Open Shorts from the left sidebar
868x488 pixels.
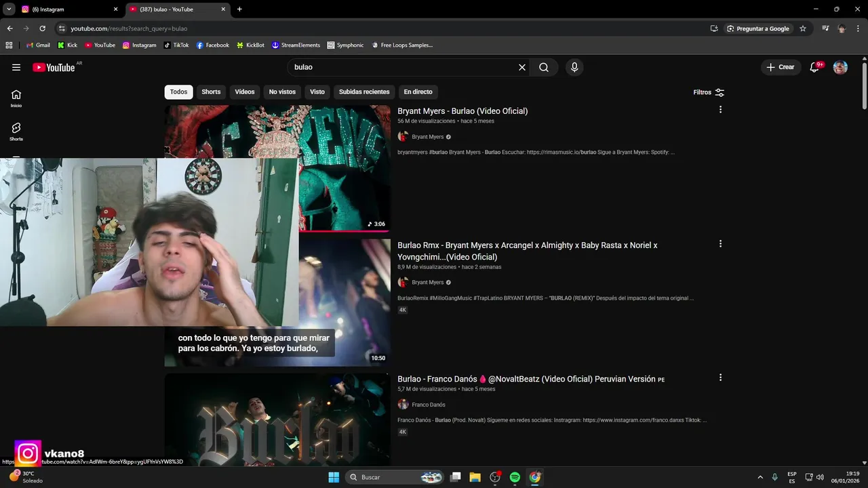(x=16, y=131)
